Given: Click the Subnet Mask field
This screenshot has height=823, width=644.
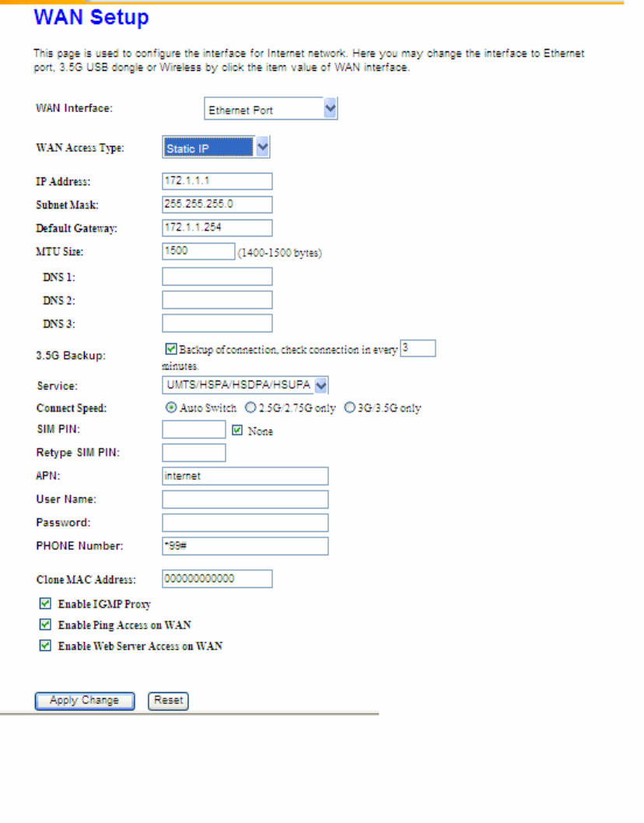Looking at the screenshot, I should coord(217,204).
